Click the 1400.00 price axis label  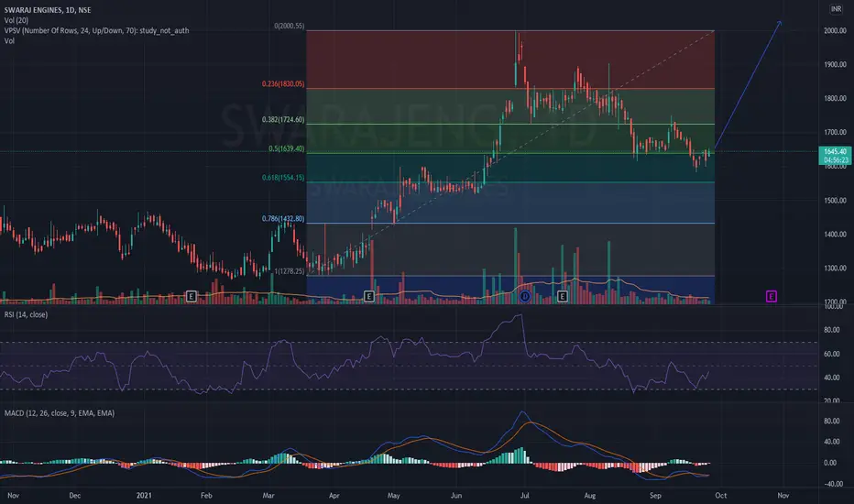[835, 235]
